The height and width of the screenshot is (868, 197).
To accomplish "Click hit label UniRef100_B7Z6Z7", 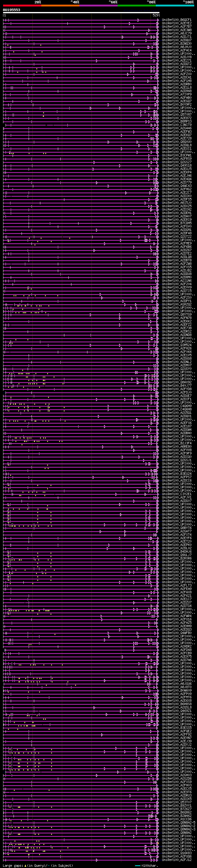I will 176,809.
